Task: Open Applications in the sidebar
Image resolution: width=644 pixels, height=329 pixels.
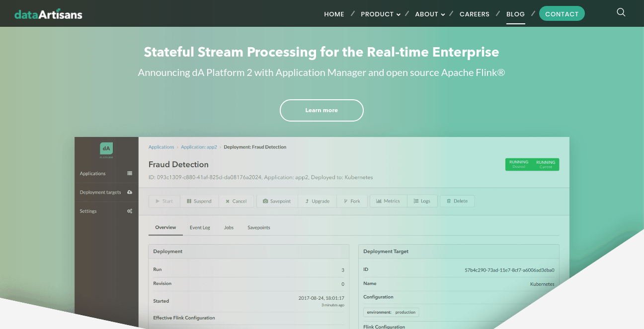Action: click(106, 174)
